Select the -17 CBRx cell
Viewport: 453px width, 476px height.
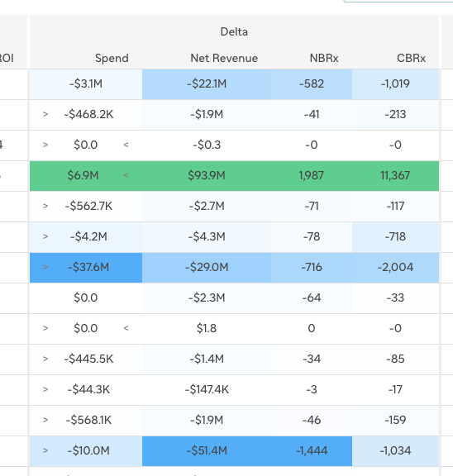395,389
